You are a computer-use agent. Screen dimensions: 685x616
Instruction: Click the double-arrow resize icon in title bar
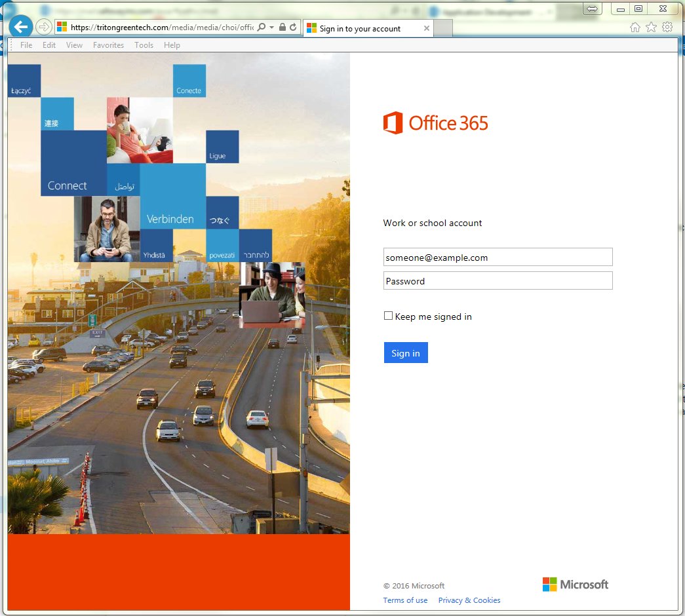click(592, 9)
